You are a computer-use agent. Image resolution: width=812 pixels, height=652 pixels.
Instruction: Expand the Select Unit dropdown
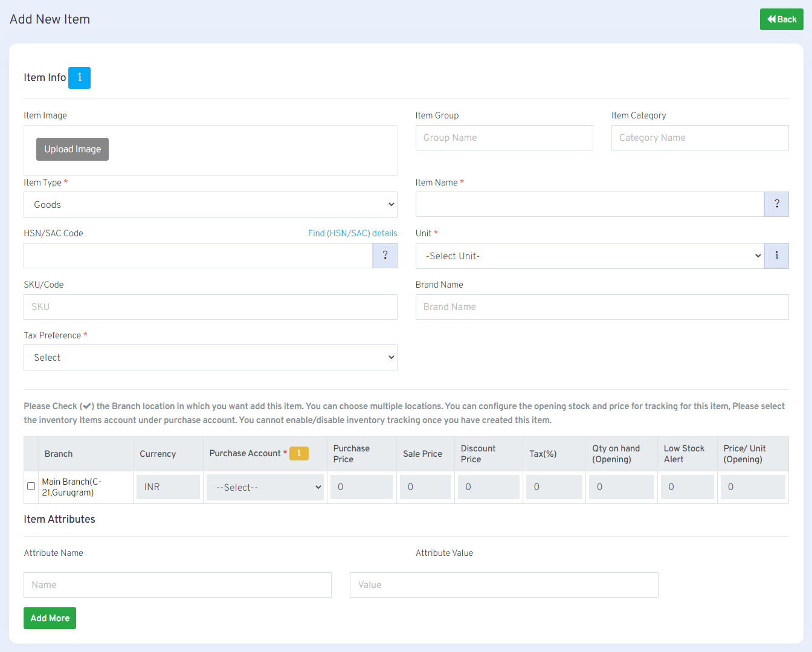(x=590, y=256)
